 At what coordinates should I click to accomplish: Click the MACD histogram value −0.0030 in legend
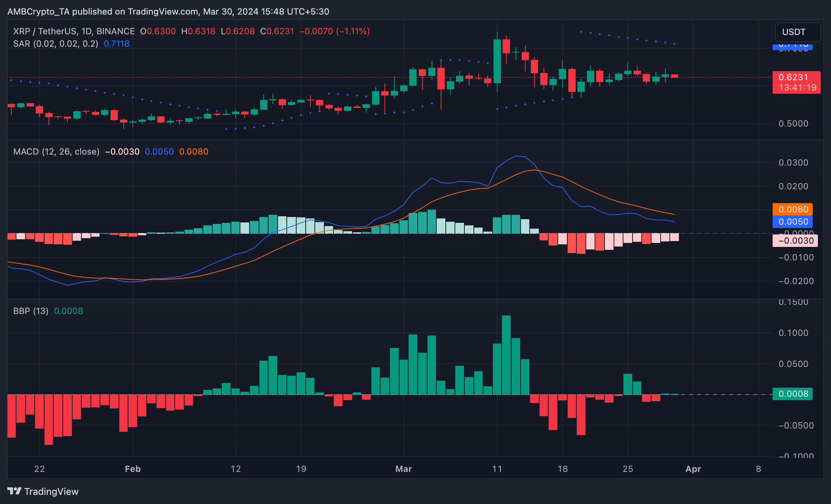click(x=122, y=152)
